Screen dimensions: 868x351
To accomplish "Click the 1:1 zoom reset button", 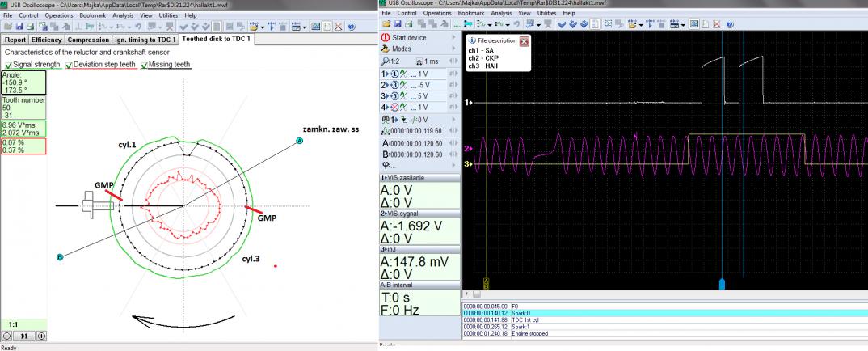I will click(24, 336).
